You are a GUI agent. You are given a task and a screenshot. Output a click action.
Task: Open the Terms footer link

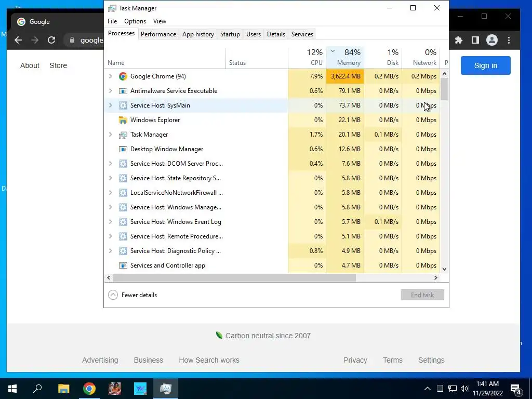(x=393, y=360)
